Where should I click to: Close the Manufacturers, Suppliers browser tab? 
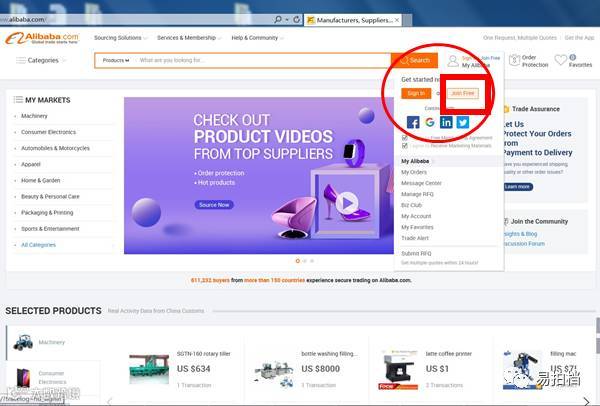tap(397, 20)
